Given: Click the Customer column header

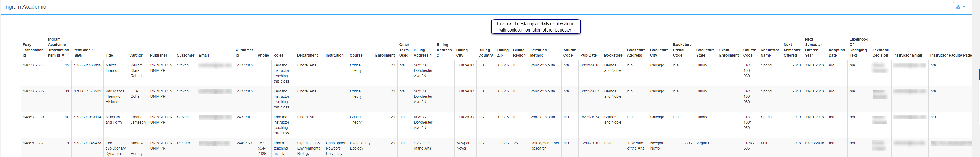Looking at the screenshot, I should pos(185,55).
